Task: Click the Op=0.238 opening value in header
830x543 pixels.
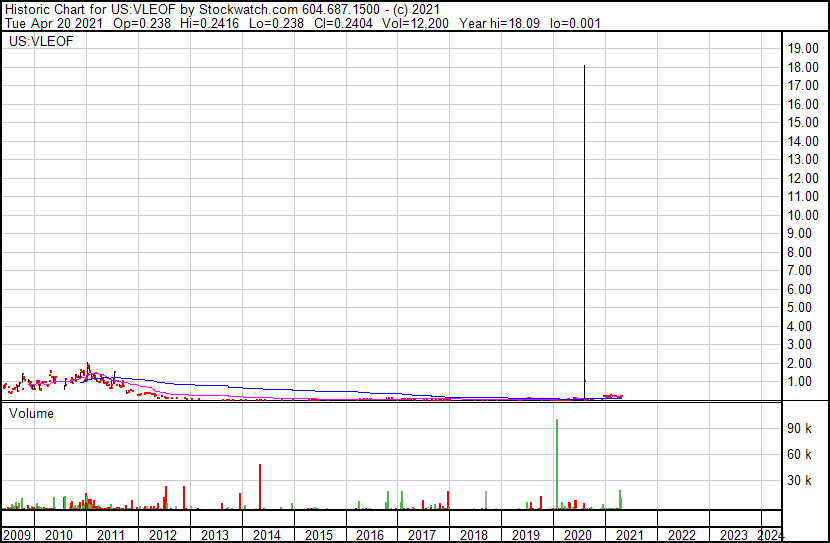Action: [x=142, y=23]
